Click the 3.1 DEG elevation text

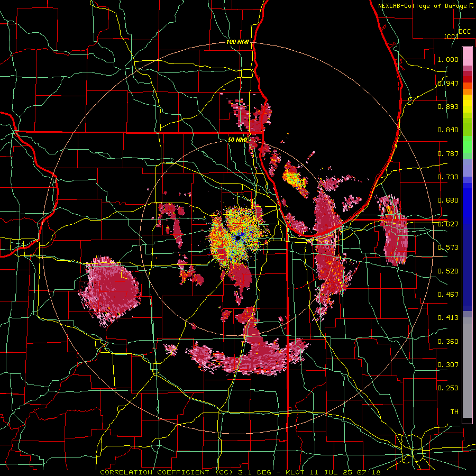(x=254, y=472)
